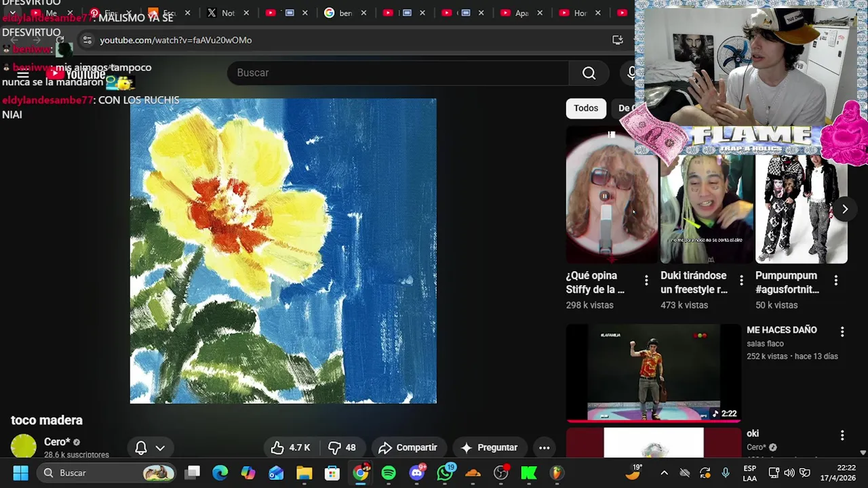Open site info icon in address bar
This screenshot has width=868, height=488.
click(x=87, y=40)
